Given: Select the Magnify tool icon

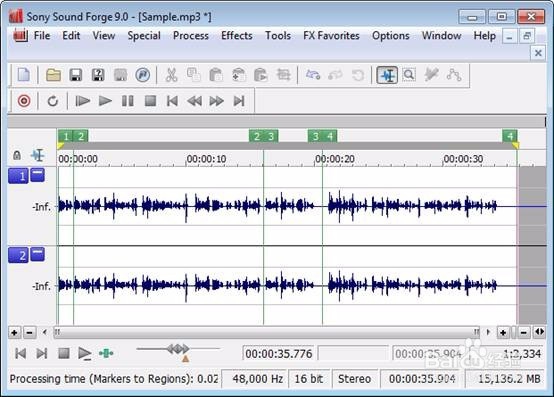Looking at the screenshot, I should [409, 75].
